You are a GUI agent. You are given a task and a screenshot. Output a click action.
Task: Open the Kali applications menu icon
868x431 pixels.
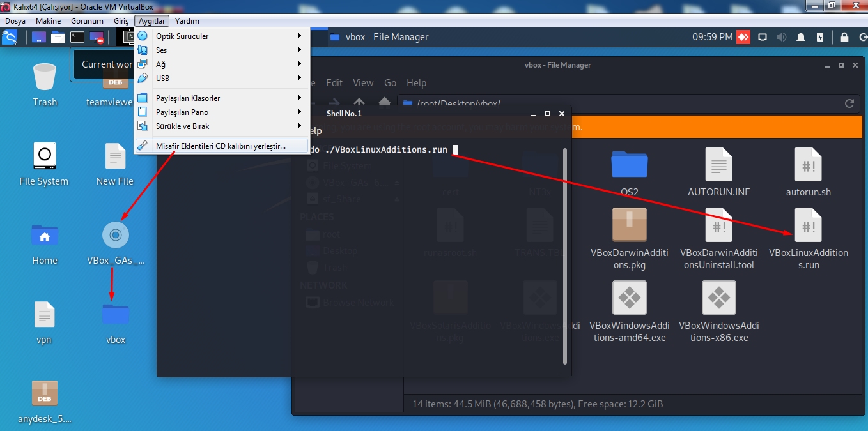10,37
